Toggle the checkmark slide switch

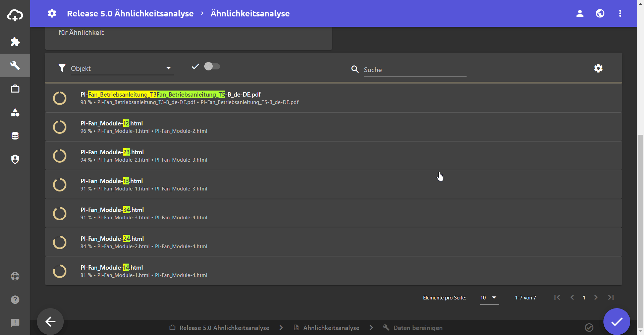tap(212, 66)
